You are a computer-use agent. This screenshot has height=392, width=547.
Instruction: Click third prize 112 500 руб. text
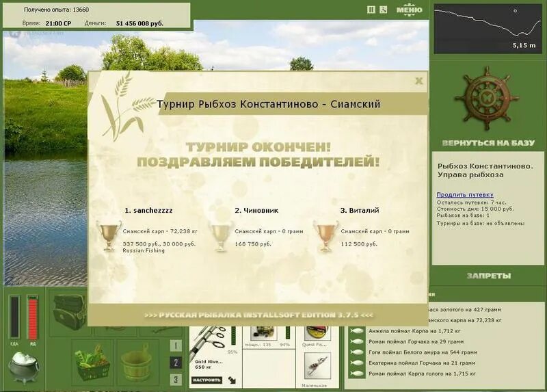pyautogui.click(x=359, y=244)
